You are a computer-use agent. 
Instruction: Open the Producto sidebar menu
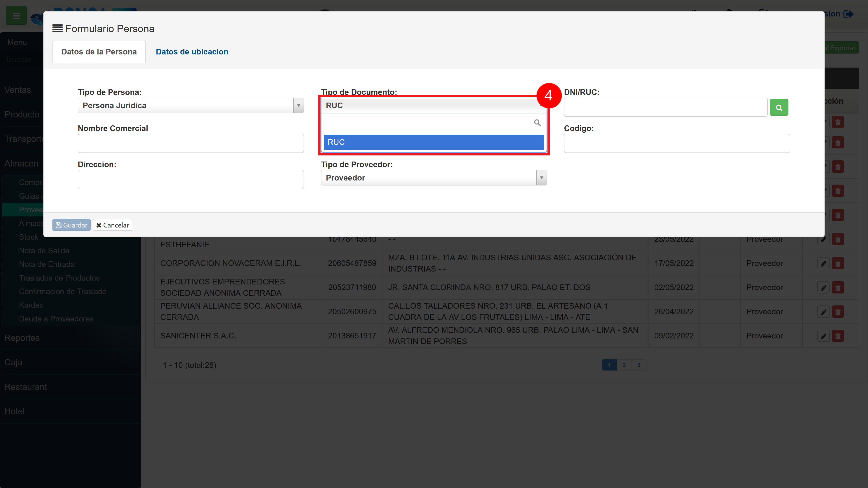point(21,115)
